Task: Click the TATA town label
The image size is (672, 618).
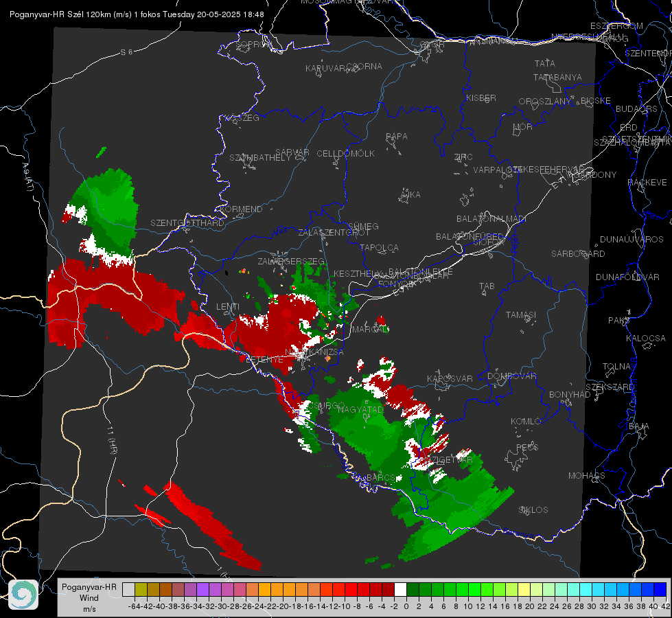Action: click(545, 63)
